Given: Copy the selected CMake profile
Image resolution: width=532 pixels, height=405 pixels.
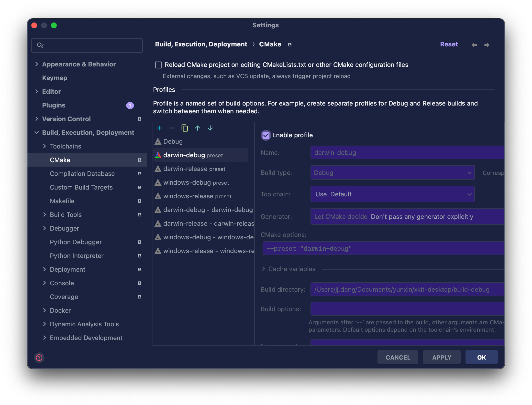Looking at the screenshot, I should click(185, 128).
